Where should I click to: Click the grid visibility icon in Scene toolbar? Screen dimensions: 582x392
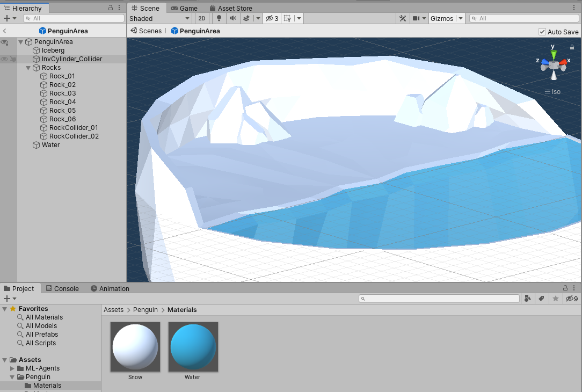click(x=287, y=18)
